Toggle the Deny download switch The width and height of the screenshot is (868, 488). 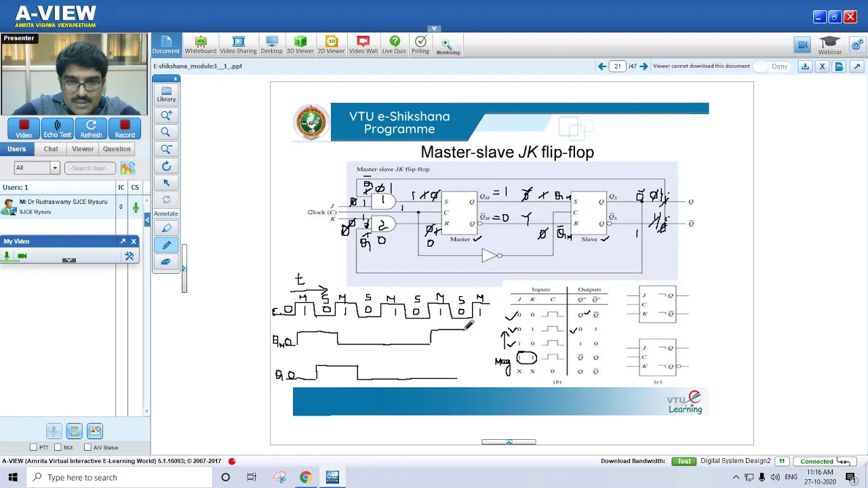772,66
